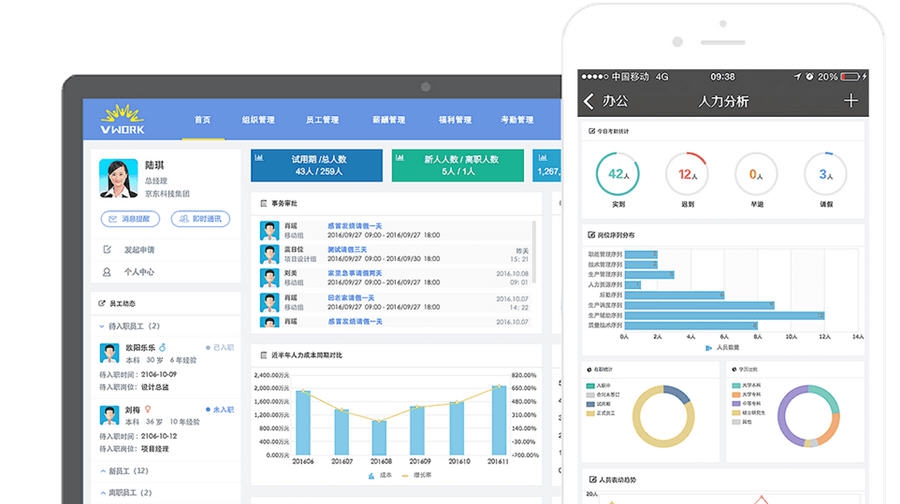This screenshot has height=504, width=900.
Task: Click the 事务审批 panel header icon
Action: click(x=263, y=203)
